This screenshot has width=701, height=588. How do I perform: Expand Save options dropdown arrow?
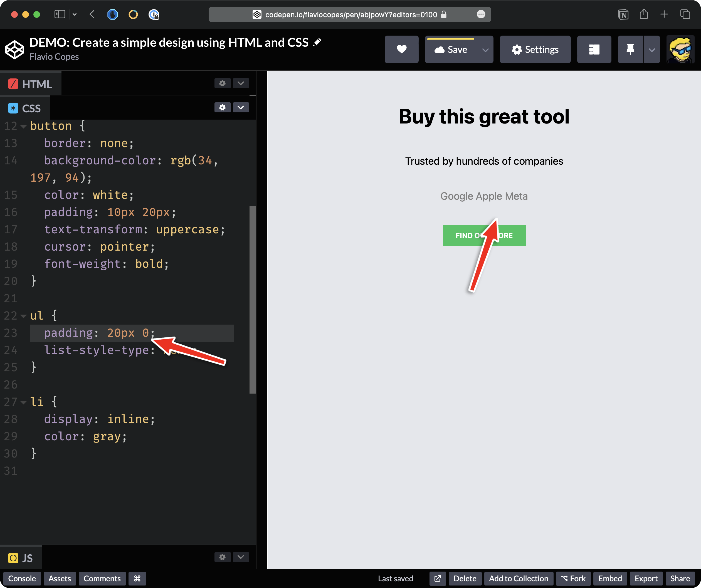click(485, 50)
